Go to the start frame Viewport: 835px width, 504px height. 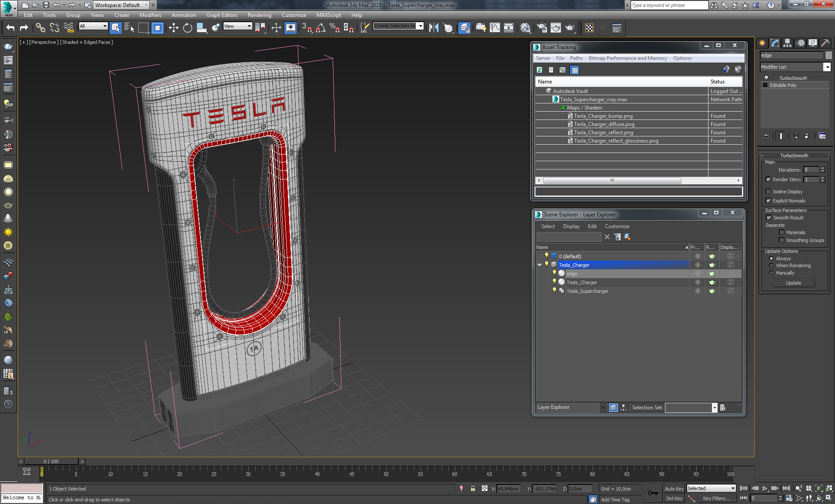tap(744, 488)
